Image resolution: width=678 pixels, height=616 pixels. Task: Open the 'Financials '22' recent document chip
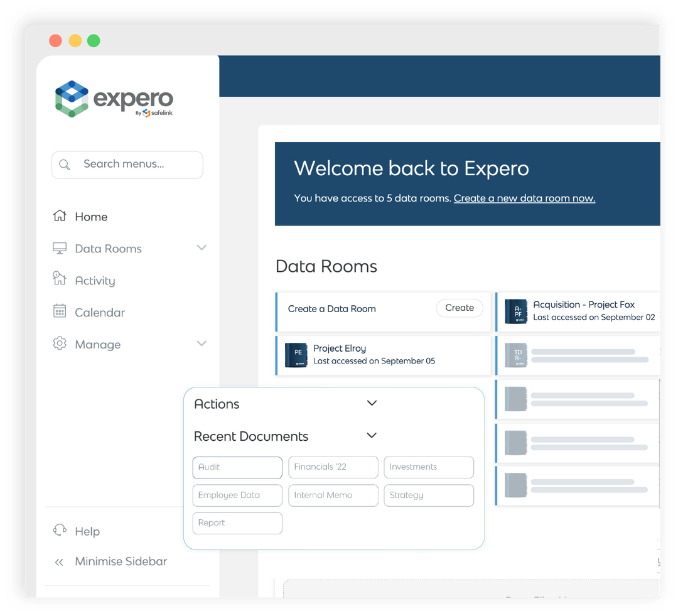tap(333, 467)
